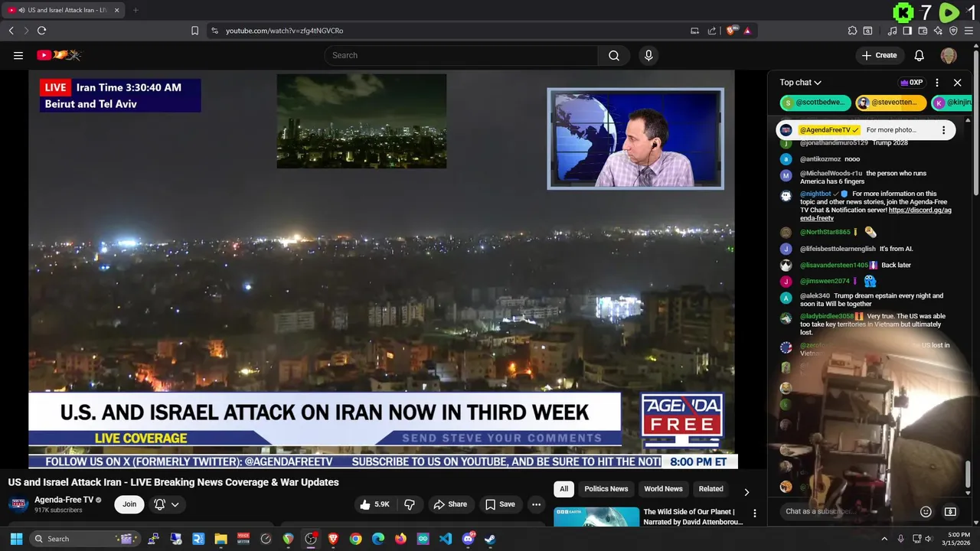The height and width of the screenshot is (551, 980).
Task: Open the Agenda-Free TV channel avatar
Action: click(x=18, y=504)
